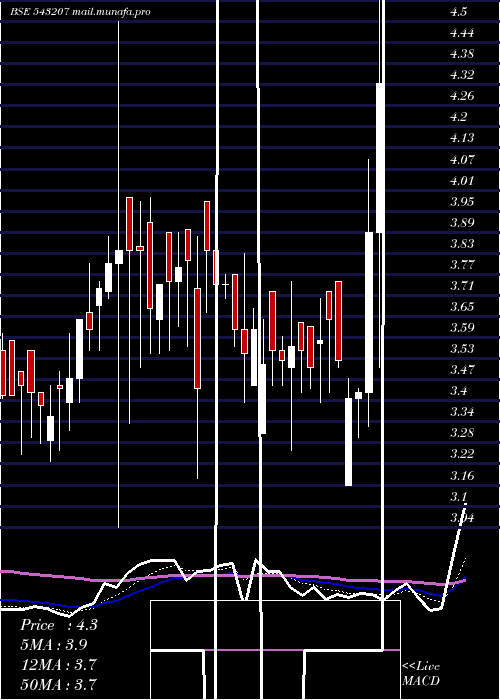Image resolution: width=500 pixels, height=700 pixels.
Task: Click the '<<Live MACD' label
Action: click(421, 674)
